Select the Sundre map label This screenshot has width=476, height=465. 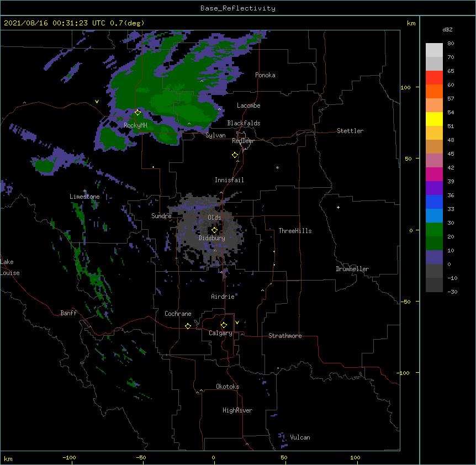point(161,216)
